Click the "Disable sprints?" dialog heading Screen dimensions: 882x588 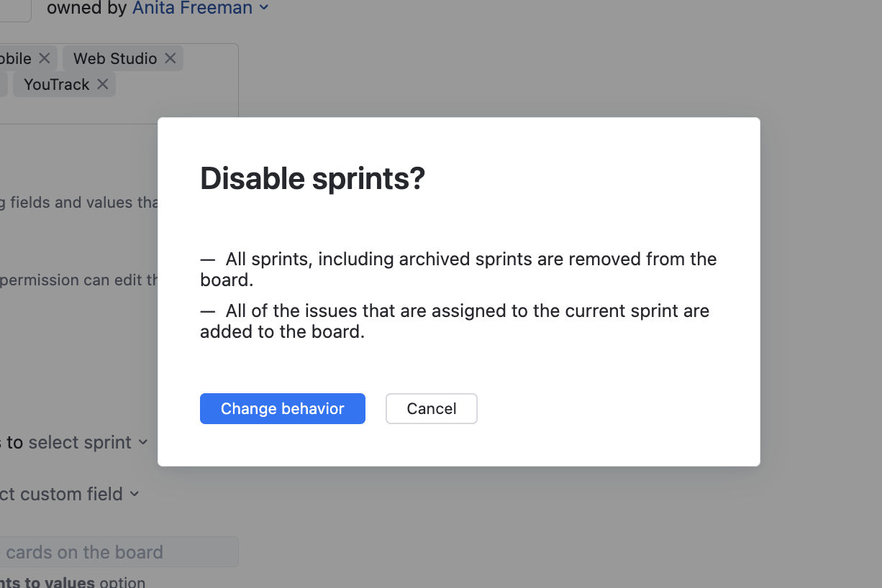312,178
